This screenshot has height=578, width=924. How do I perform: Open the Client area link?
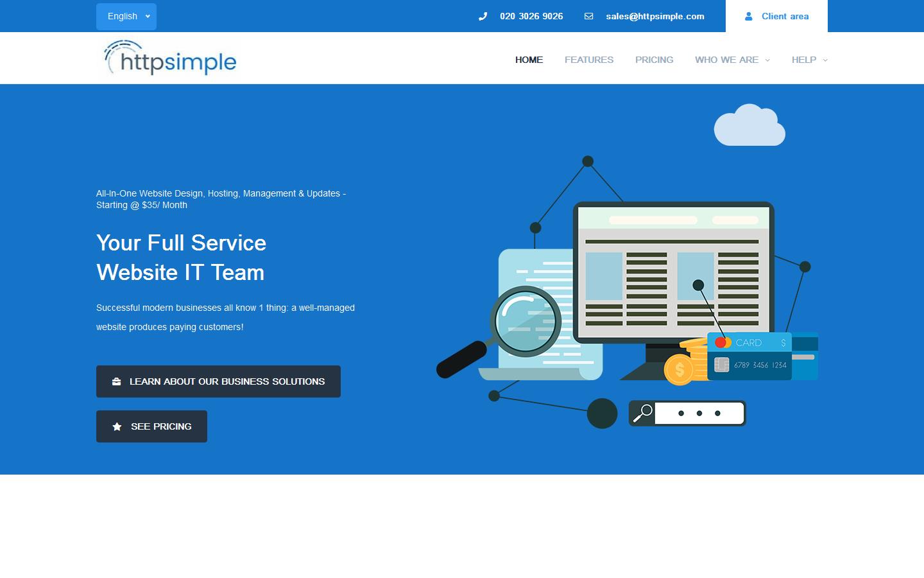[x=785, y=16]
